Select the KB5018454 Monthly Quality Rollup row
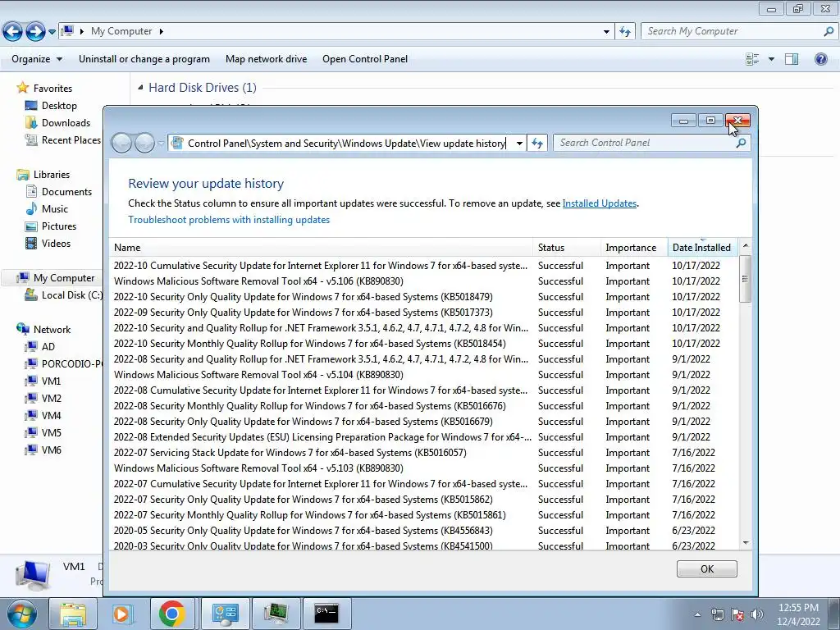The image size is (840, 630). tap(423, 344)
